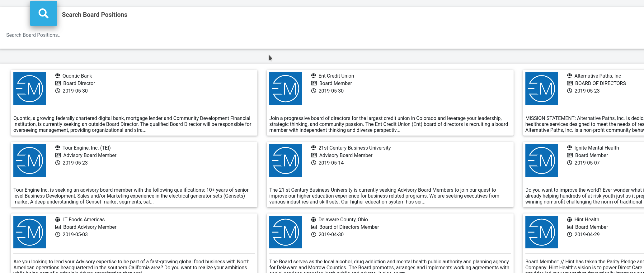644x273 pixels.
Task: Click globe icon beside Alternative Paths, Inc
Action: coord(570,76)
